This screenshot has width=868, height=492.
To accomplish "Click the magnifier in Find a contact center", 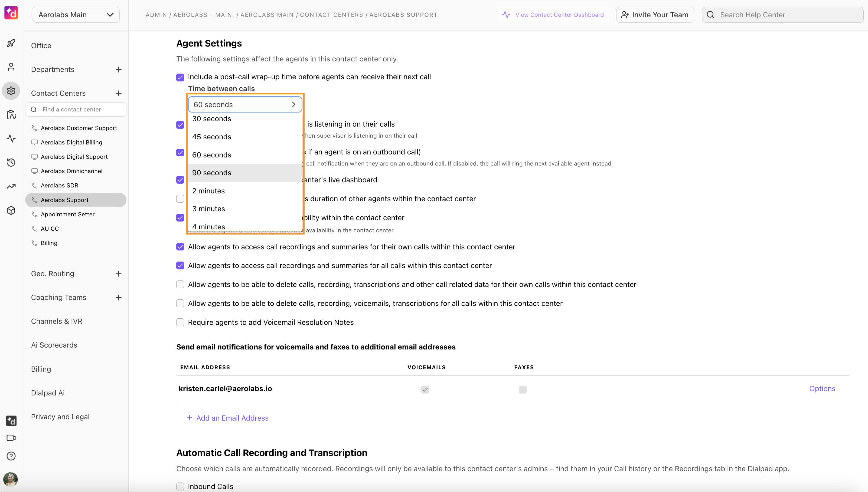I will [x=34, y=110].
